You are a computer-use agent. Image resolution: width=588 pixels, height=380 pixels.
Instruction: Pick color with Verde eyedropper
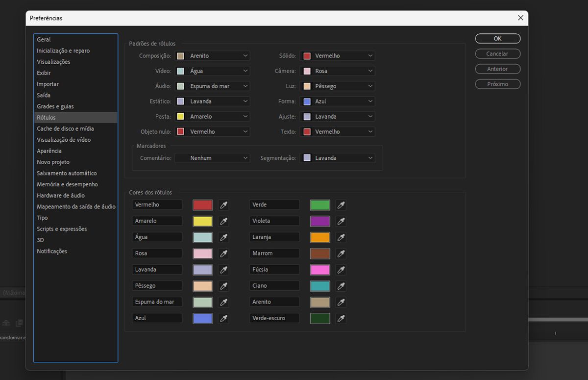point(341,205)
